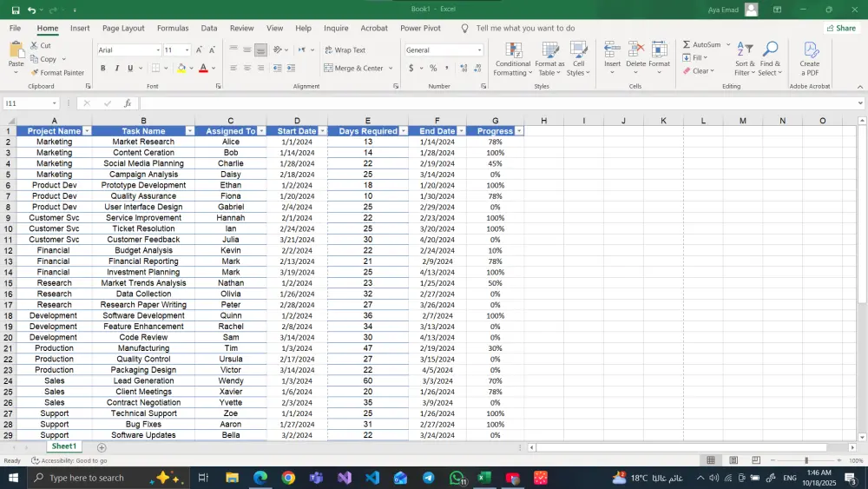Click the zoom slider handle
868x489 pixels.
[x=806, y=460]
